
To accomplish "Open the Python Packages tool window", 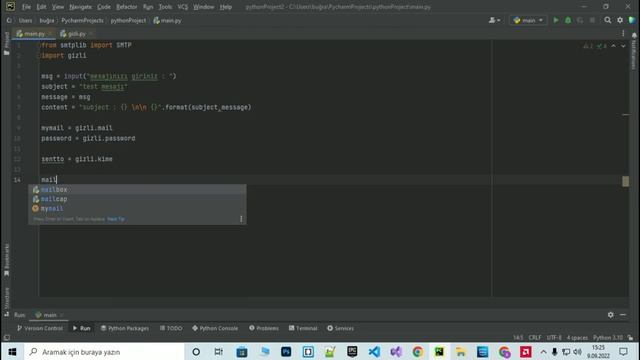I will 124,328.
